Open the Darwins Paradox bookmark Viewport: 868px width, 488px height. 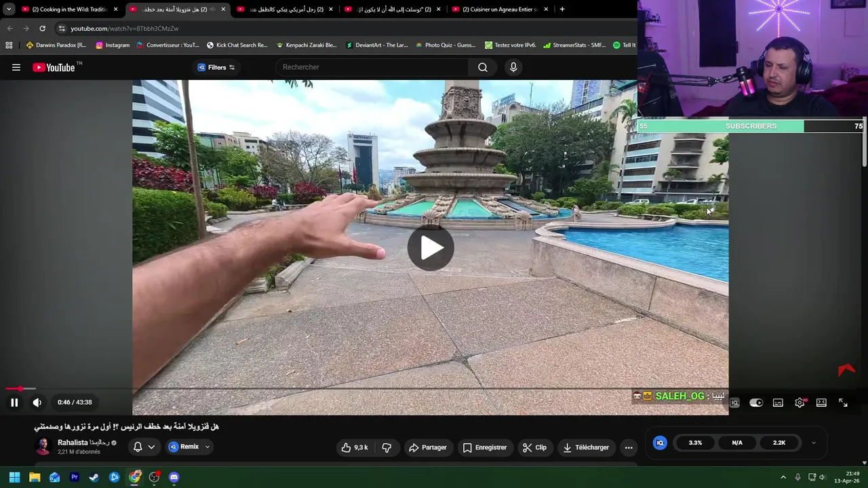[x=56, y=45]
